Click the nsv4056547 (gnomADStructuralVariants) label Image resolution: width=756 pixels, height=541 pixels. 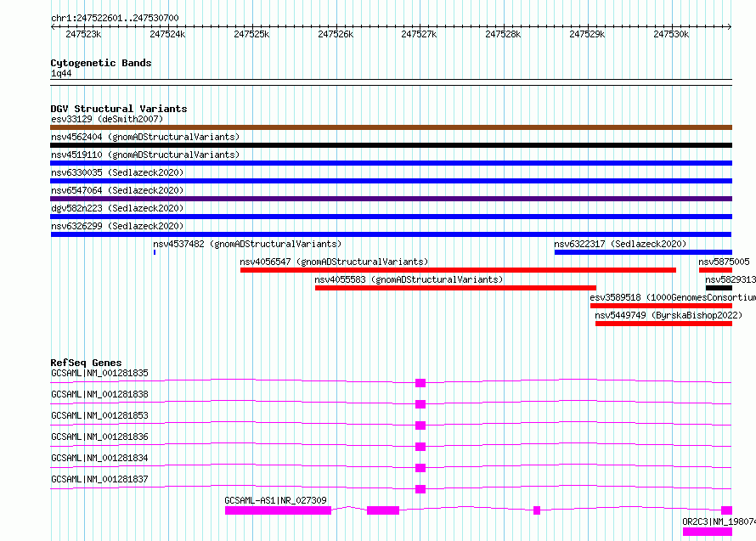pos(334,262)
